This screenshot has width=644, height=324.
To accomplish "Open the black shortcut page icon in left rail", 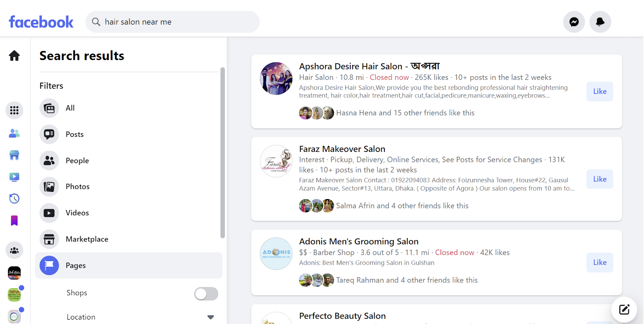I will point(14,273).
